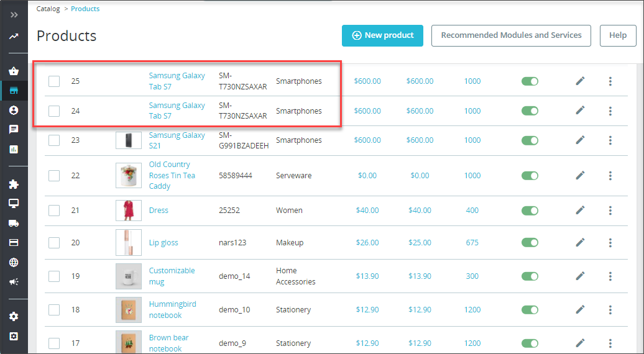Edit Brown bear notebook pencil icon

point(580,343)
